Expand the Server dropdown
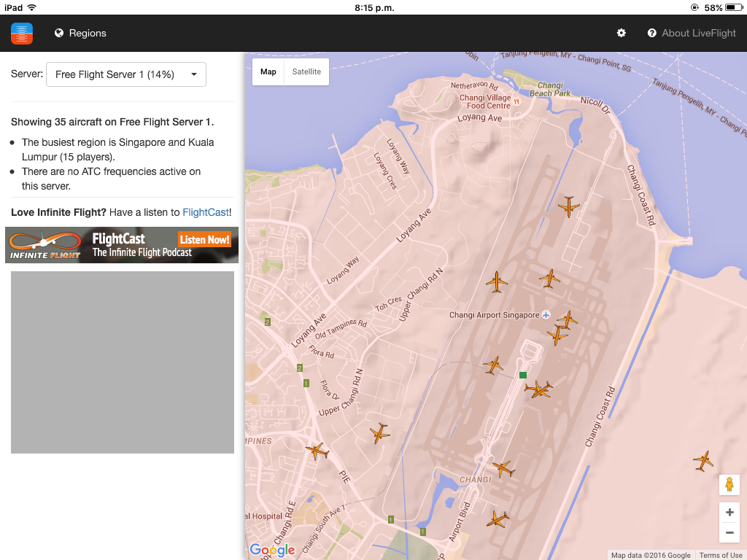747x560 pixels. [x=126, y=74]
